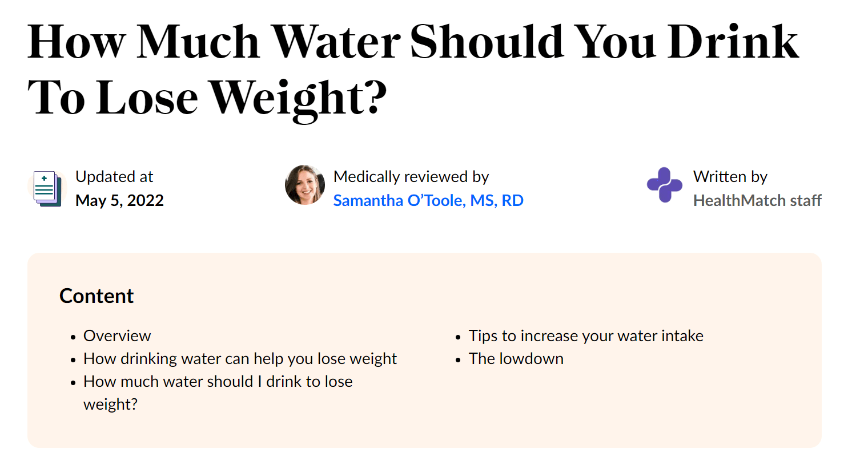Jump to Tips to increase your water intake
The image size is (868, 473).
[x=585, y=336]
